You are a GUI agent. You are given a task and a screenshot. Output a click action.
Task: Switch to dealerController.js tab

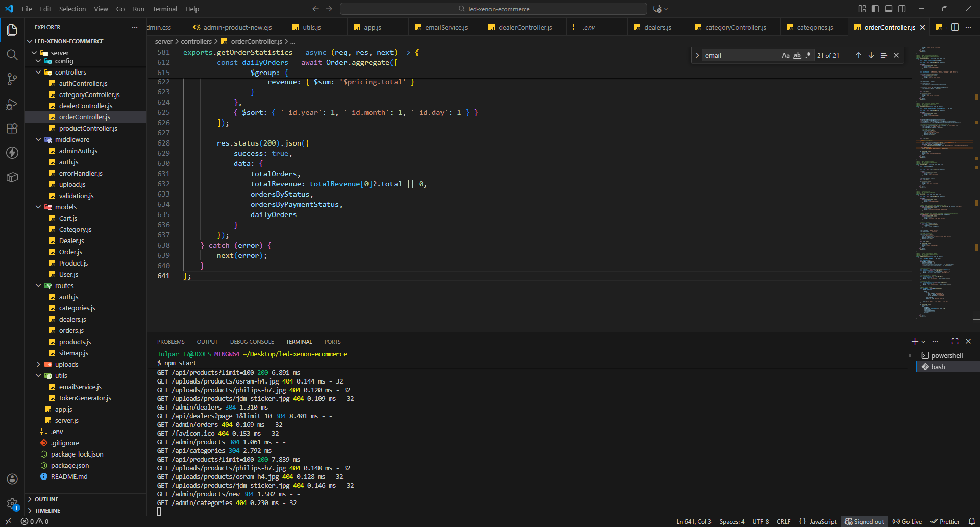(x=525, y=27)
